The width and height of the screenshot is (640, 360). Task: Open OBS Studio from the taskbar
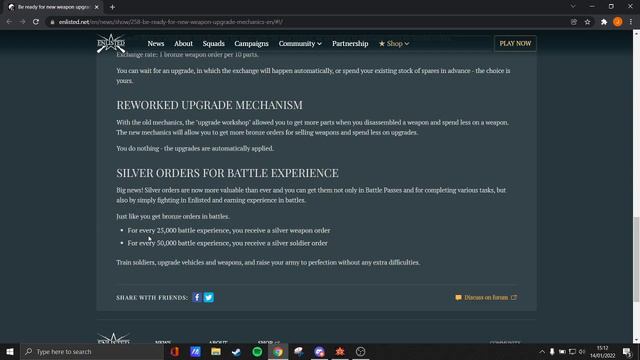point(360,351)
